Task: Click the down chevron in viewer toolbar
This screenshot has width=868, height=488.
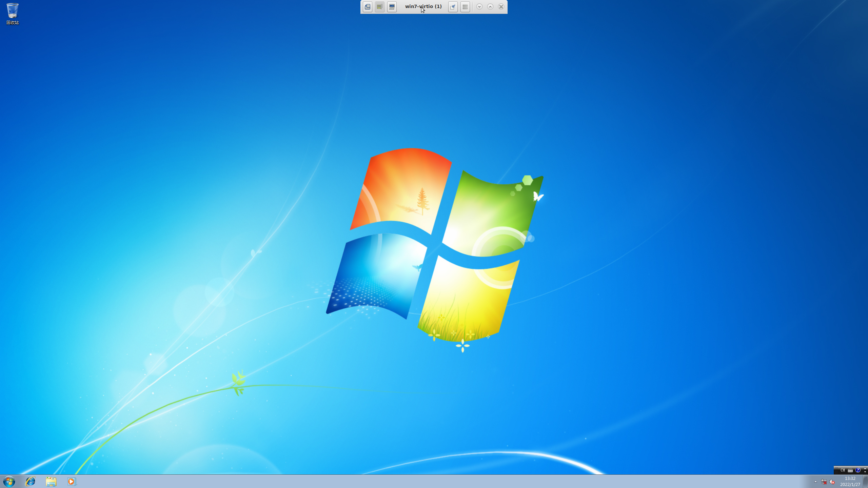Action: point(479,7)
